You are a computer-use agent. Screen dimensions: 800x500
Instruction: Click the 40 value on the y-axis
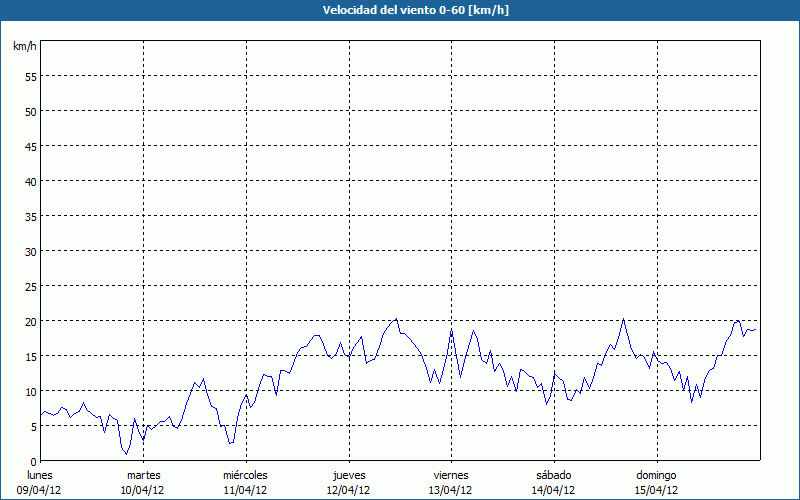pyautogui.click(x=30, y=182)
